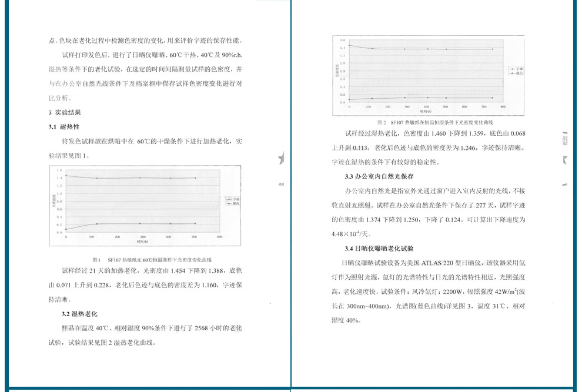The width and height of the screenshot is (582, 392).
Task: Select the caption "图 1 SF107 热敏纸在60℃恒温条件下光密度变化曲线"
Action: tap(152, 260)
